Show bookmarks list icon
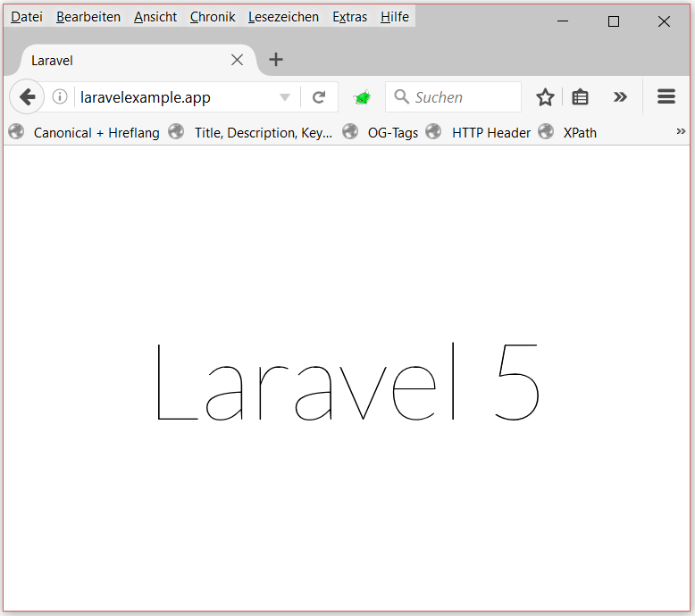 coord(580,97)
